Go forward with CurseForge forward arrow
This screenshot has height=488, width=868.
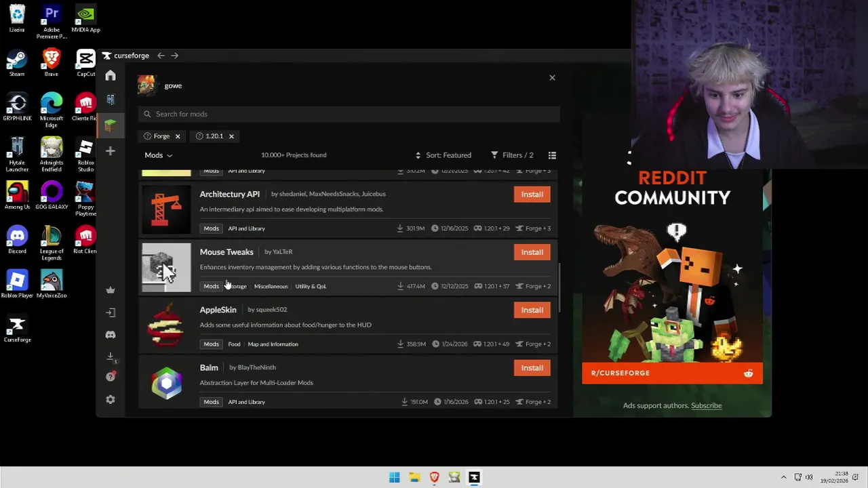[x=174, y=56]
